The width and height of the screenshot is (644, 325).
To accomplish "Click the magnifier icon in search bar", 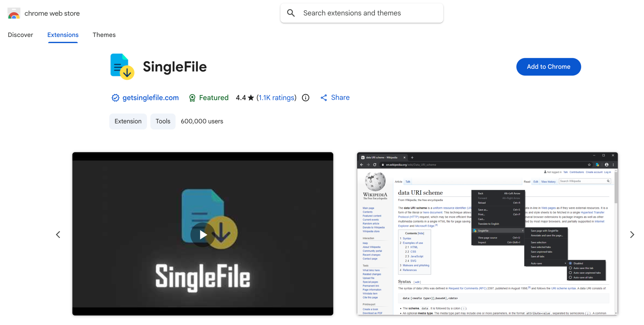I will coord(291,13).
